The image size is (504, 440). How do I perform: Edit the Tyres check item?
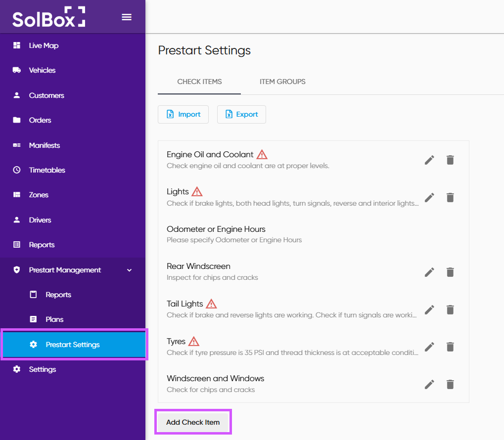click(429, 347)
